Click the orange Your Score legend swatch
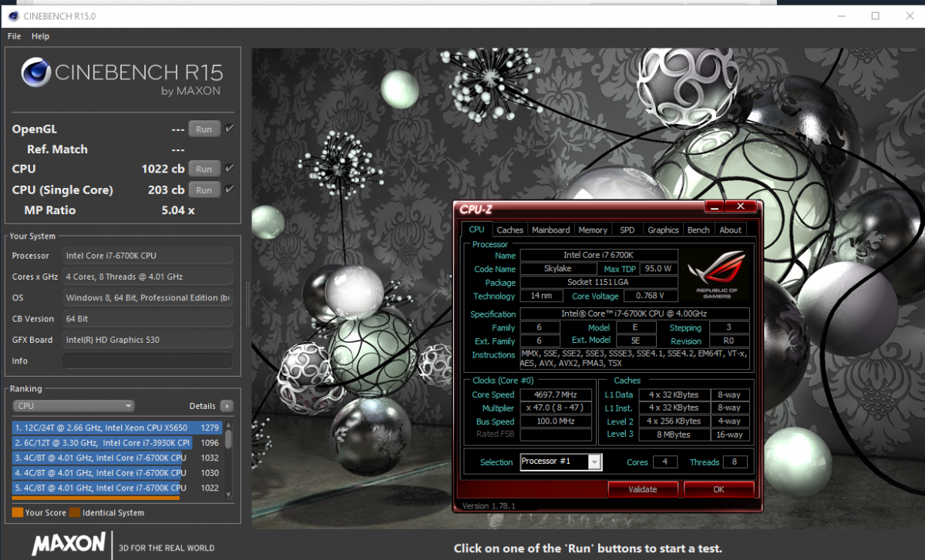The height and width of the screenshot is (560, 925). point(17,512)
